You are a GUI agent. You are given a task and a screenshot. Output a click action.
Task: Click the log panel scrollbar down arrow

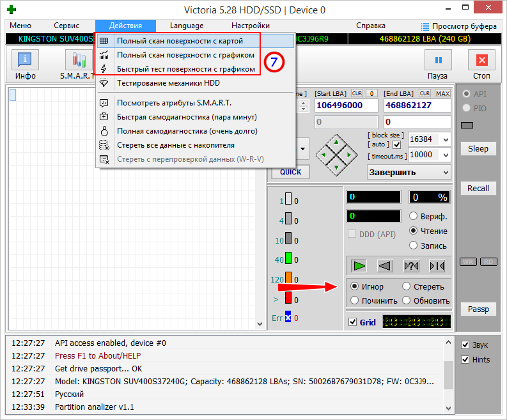[448, 408]
